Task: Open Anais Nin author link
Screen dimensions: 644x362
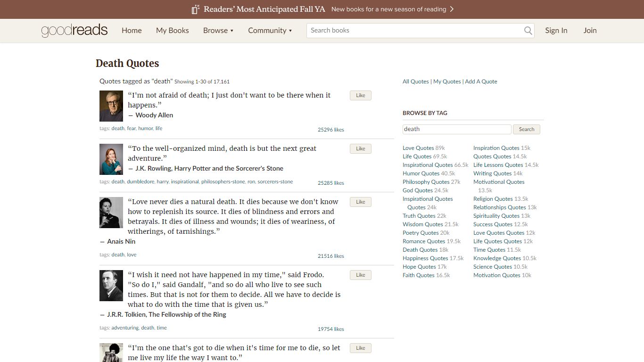Action: point(121,241)
